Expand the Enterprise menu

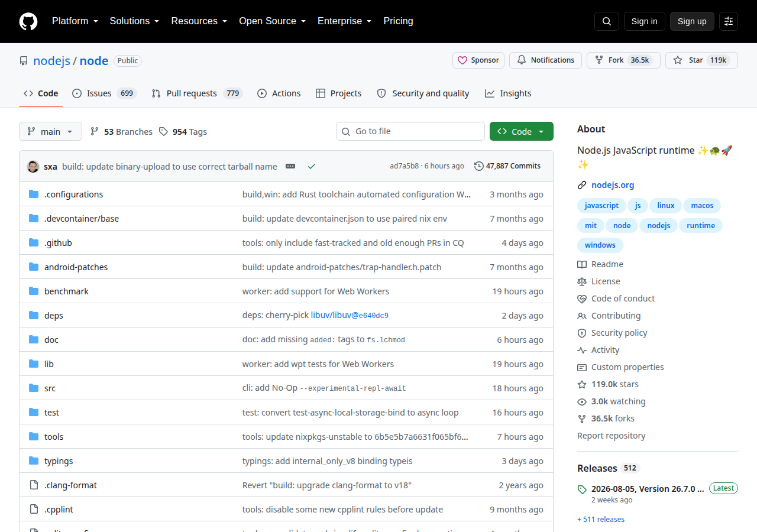click(344, 21)
